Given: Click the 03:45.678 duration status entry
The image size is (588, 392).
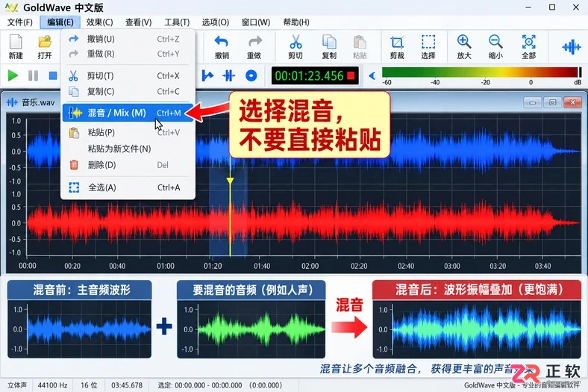Looking at the screenshot, I should (127, 385).
